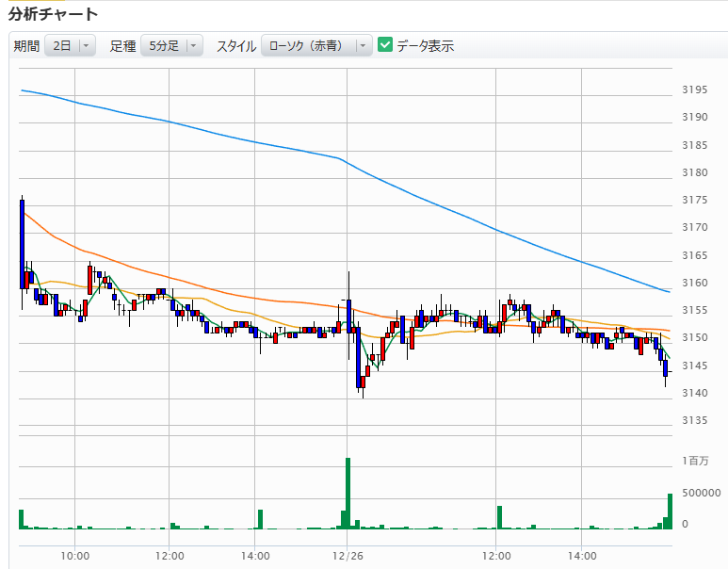The image size is (728, 569).
Task: Click the 3175 price axis label
Action: click(694, 200)
